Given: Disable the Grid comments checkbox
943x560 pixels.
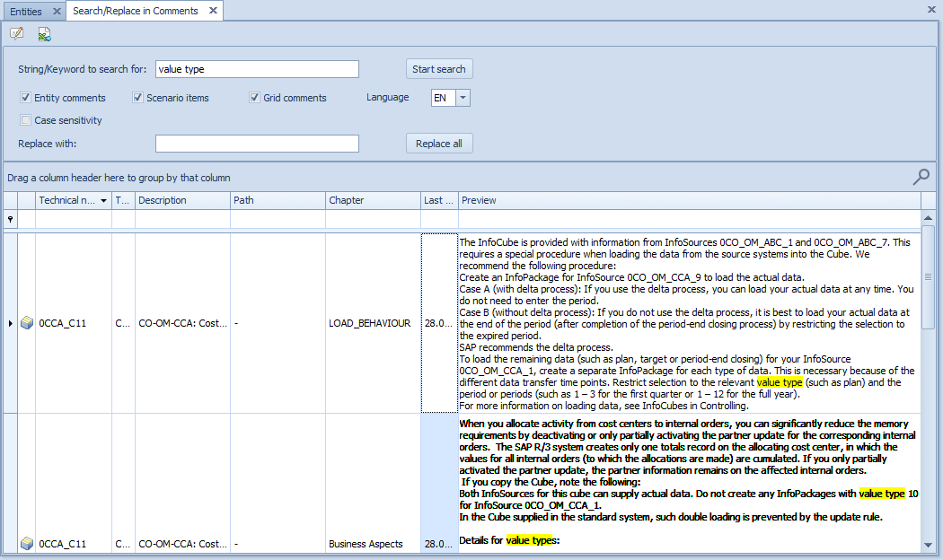Looking at the screenshot, I should tap(255, 98).
